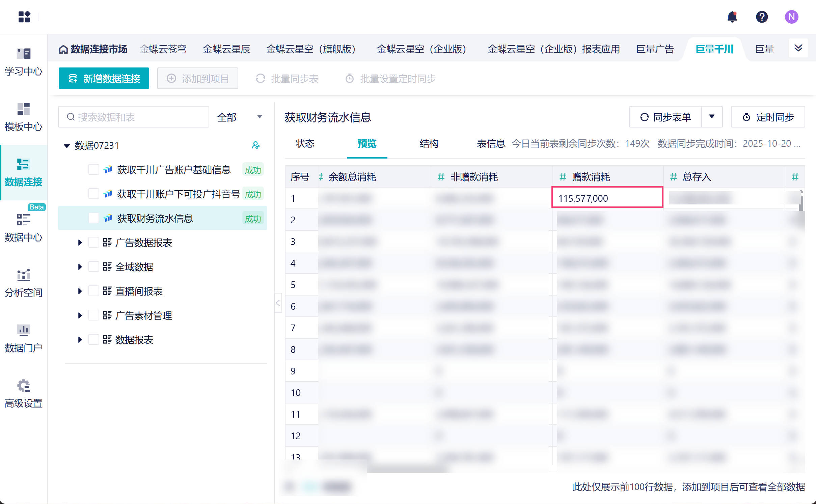Check the 获取千川广告账户基础信息 checkbox
Image resolution: width=816 pixels, height=504 pixels.
pos(93,169)
